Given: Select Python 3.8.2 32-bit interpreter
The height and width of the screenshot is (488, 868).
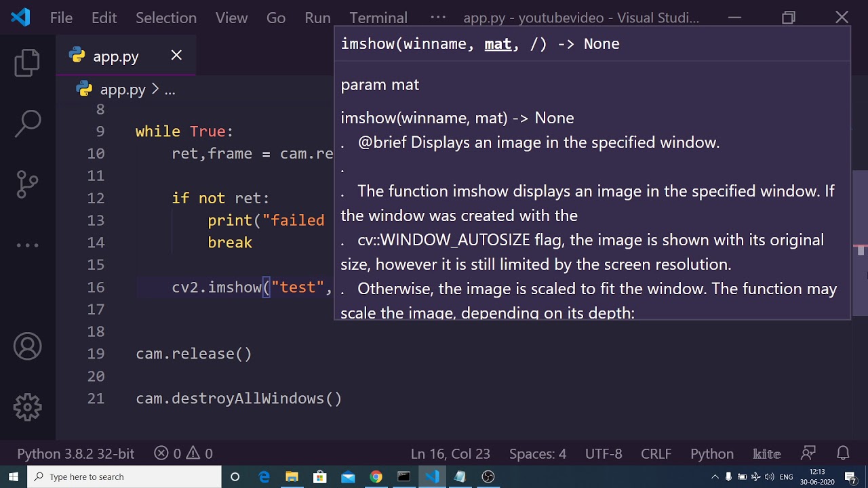Looking at the screenshot, I should click(x=76, y=453).
